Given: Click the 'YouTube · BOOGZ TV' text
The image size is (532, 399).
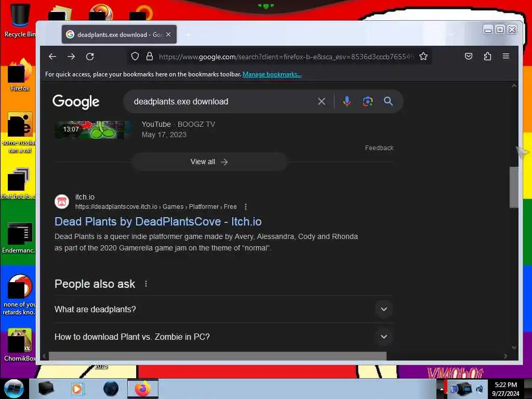Looking at the screenshot, I should tap(178, 124).
